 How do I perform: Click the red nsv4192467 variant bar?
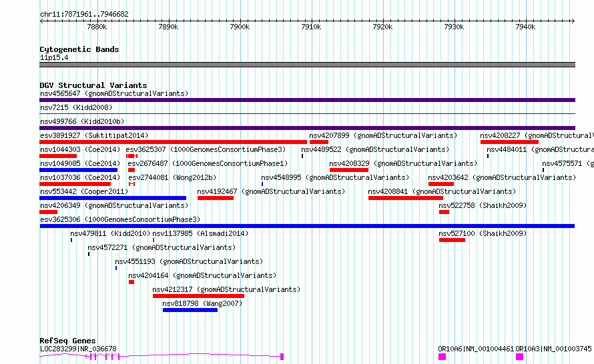(x=216, y=198)
